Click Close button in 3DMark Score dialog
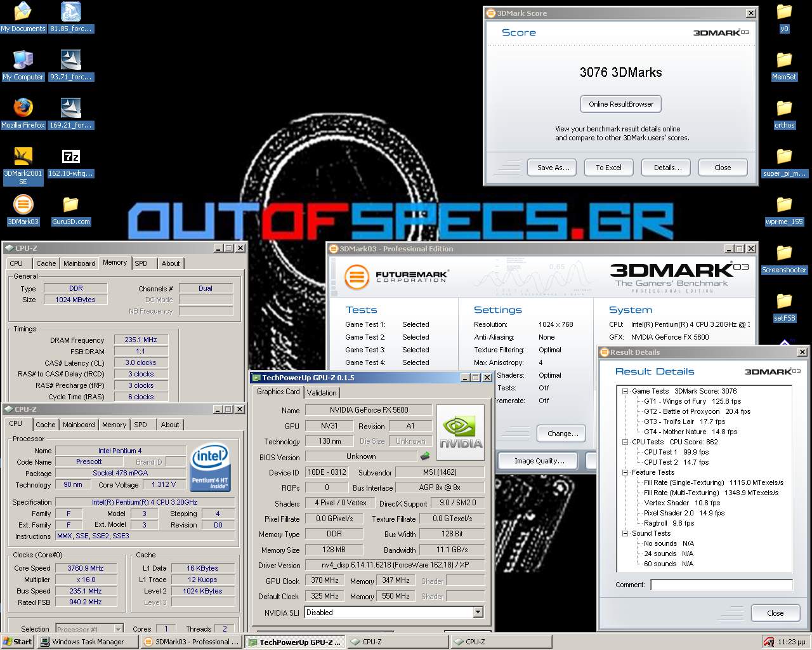 (x=723, y=168)
